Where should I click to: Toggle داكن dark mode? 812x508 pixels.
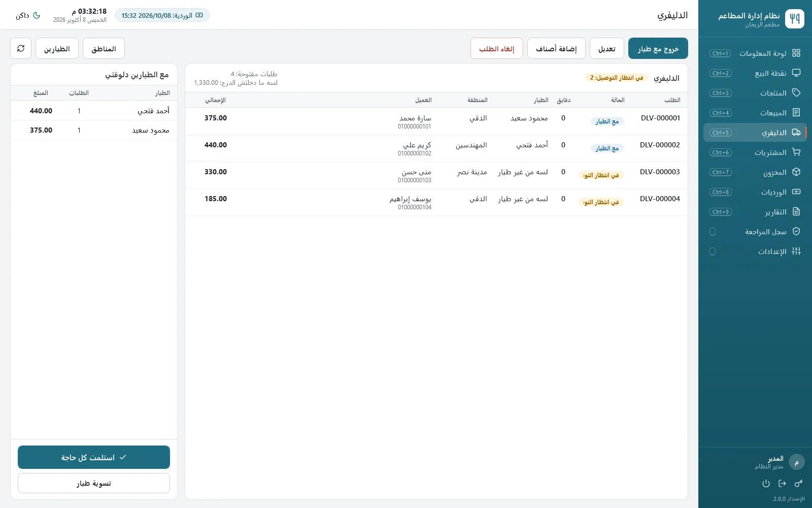[28, 15]
